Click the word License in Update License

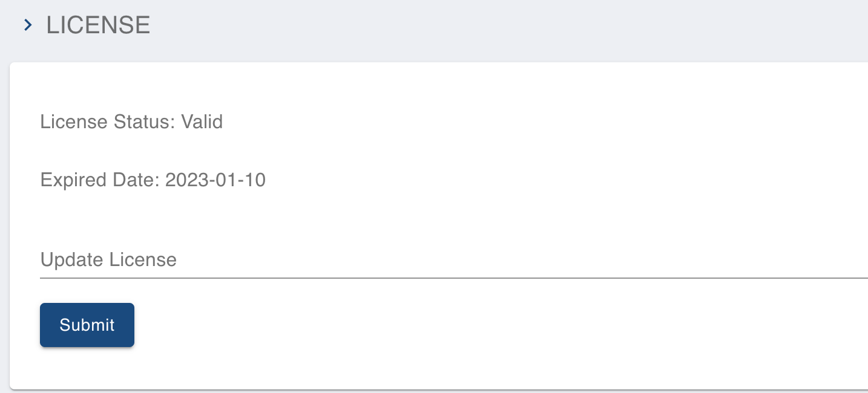coord(142,259)
